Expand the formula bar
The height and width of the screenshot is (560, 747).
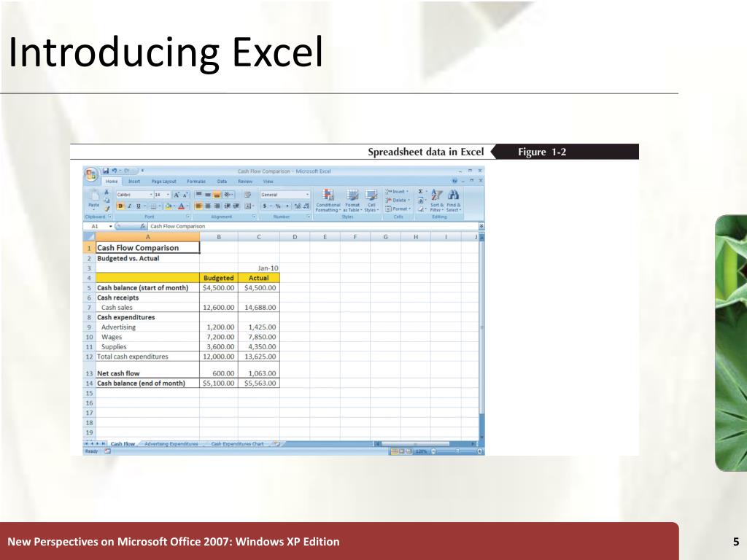pyautogui.click(x=481, y=226)
